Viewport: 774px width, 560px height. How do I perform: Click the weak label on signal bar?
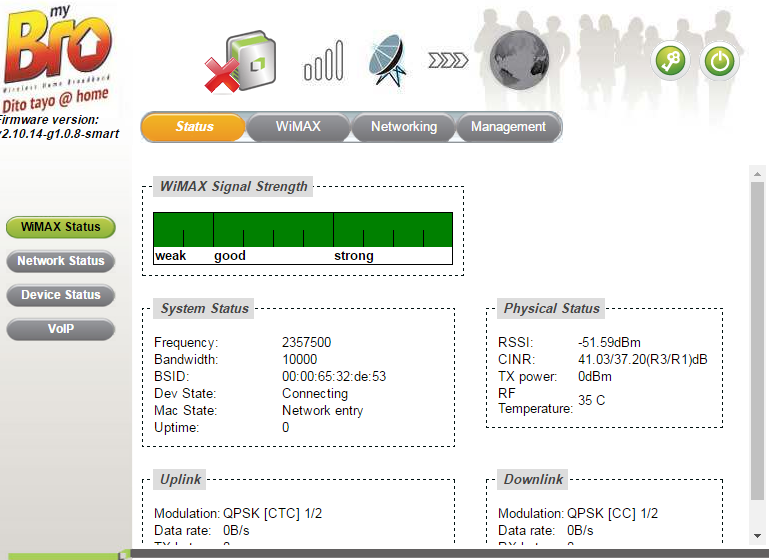170,256
